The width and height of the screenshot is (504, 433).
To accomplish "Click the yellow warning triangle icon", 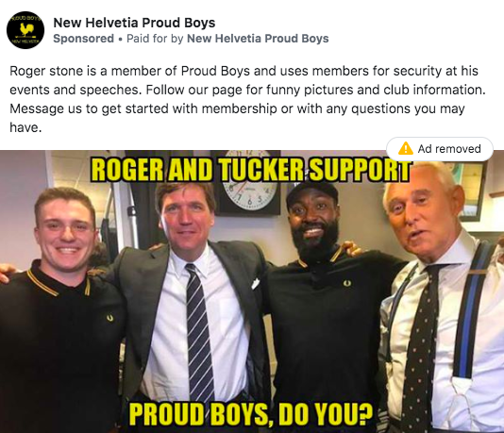I will pos(406,149).
